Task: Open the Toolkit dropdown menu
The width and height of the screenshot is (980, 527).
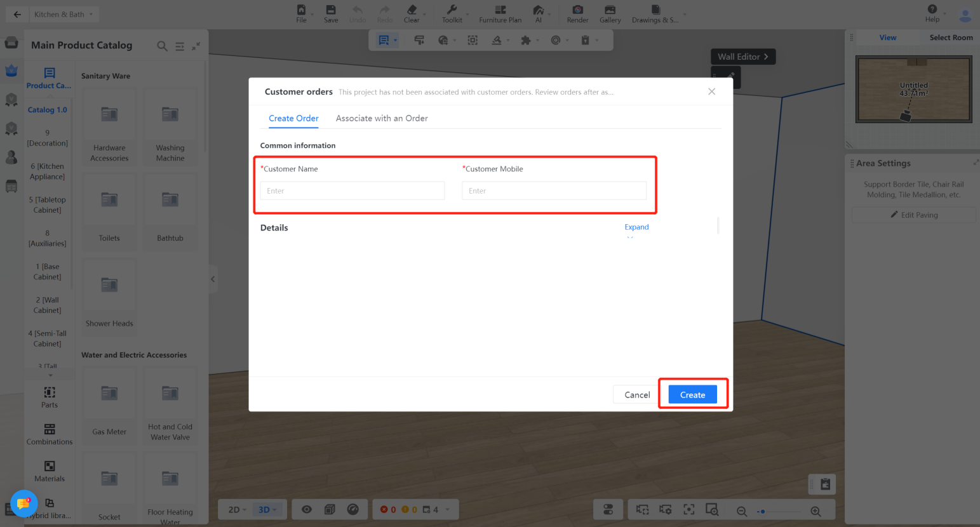Action: [x=452, y=13]
